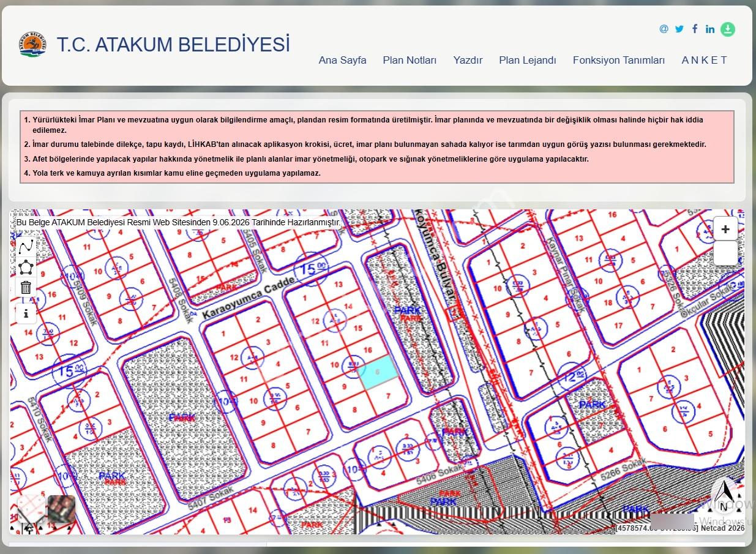756x554 pixels.
Task: Click the '15.00' circle on Karaoyumca Cadde
Action: pyautogui.click(x=311, y=268)
